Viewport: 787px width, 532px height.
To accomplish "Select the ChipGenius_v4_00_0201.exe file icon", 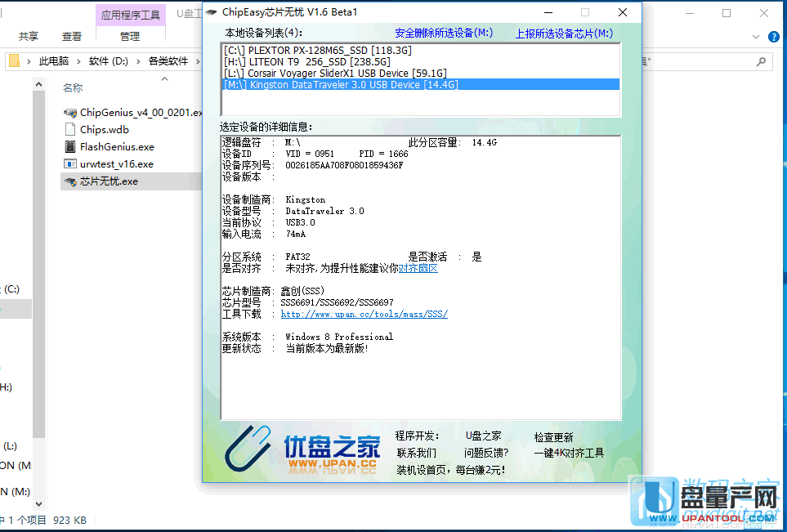I will tap(70, 113).
